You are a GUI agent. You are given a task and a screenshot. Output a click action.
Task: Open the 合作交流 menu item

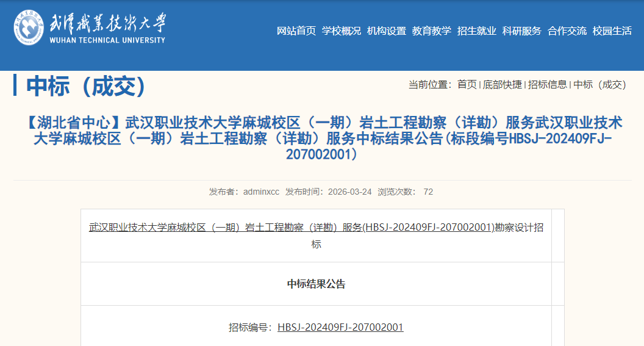pyautogui.click(x=567, y=31)
